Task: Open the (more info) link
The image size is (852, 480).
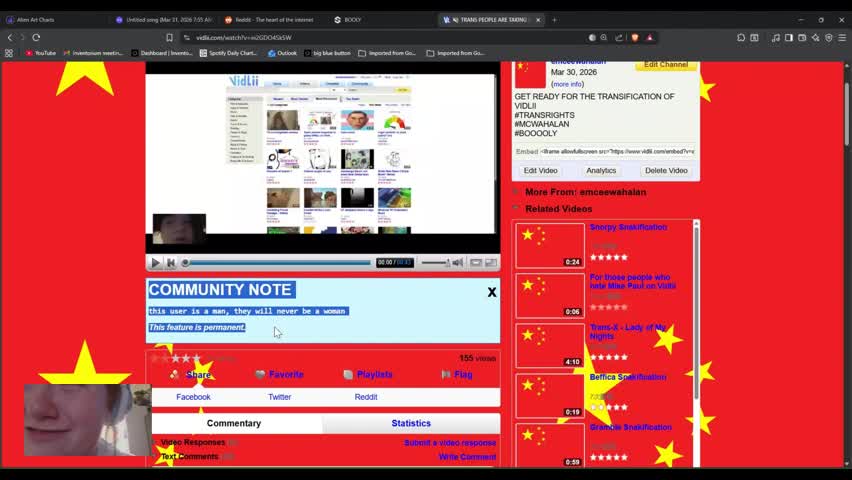Action: coord(567,84)
